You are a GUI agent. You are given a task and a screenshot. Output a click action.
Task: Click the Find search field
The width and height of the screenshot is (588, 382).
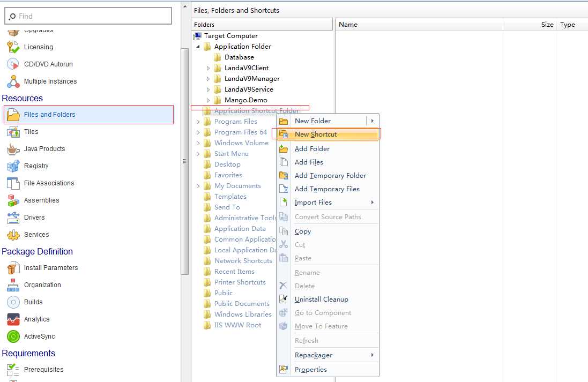pyautogui.click(x=88, y=16)
